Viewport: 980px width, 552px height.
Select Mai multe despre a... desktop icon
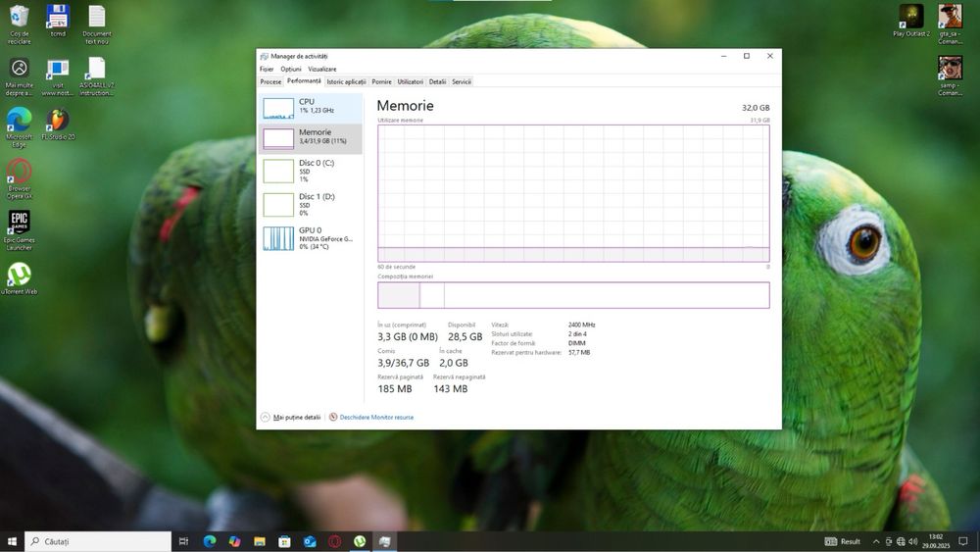(x=20, y=76)
